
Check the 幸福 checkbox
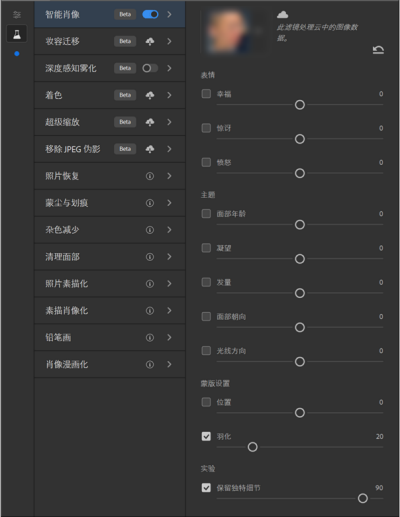click(206, 94)
